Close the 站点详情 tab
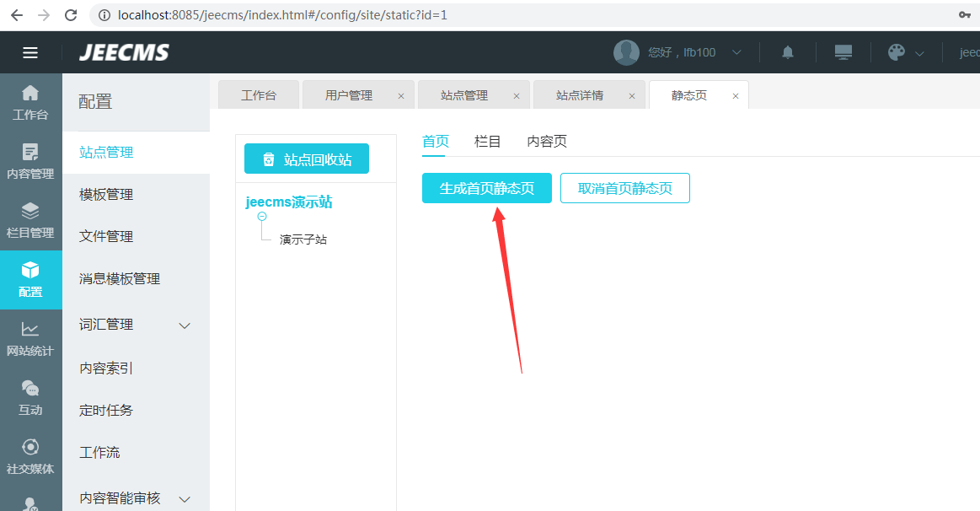 click(632, 96)
